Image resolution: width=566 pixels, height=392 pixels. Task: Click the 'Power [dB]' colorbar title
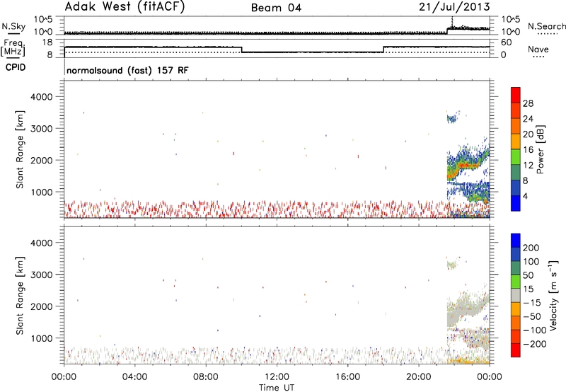pyautogui.click(x=541, y=149)
